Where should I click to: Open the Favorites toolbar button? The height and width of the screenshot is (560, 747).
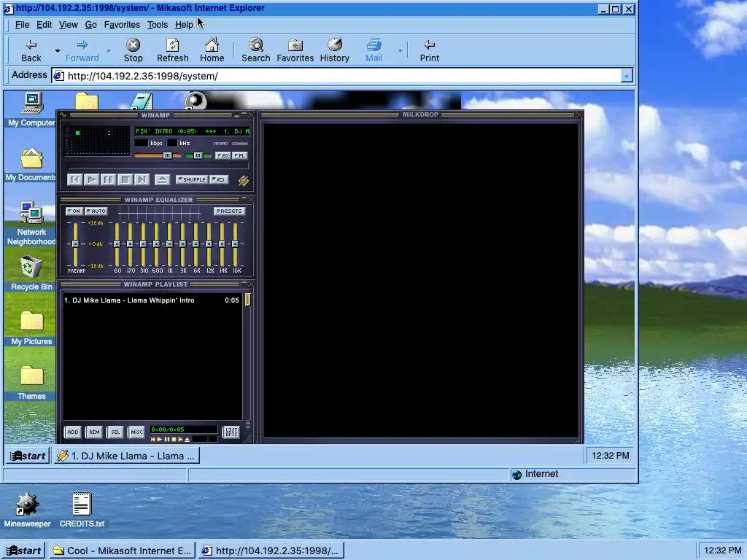click(x=295, y=50)
